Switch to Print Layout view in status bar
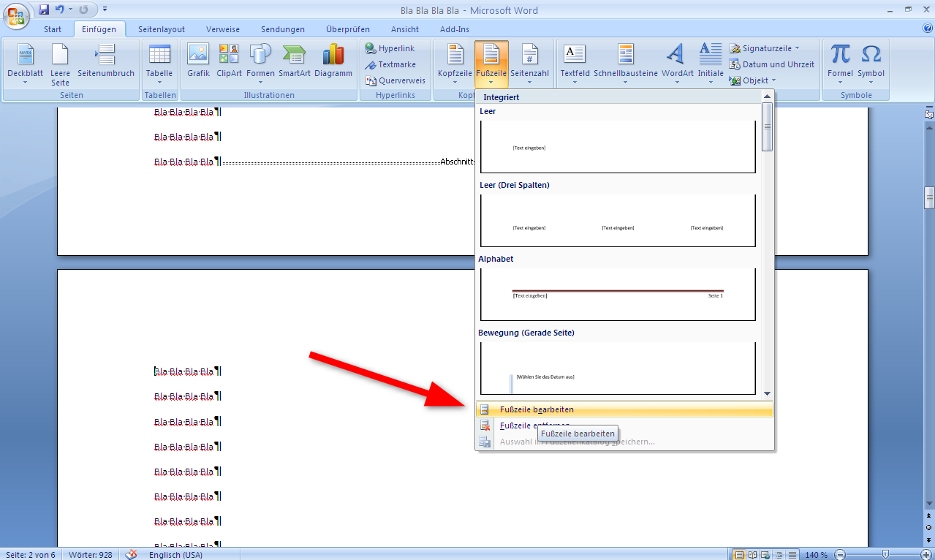The image size is (935, 560). (x=738, y=555)
